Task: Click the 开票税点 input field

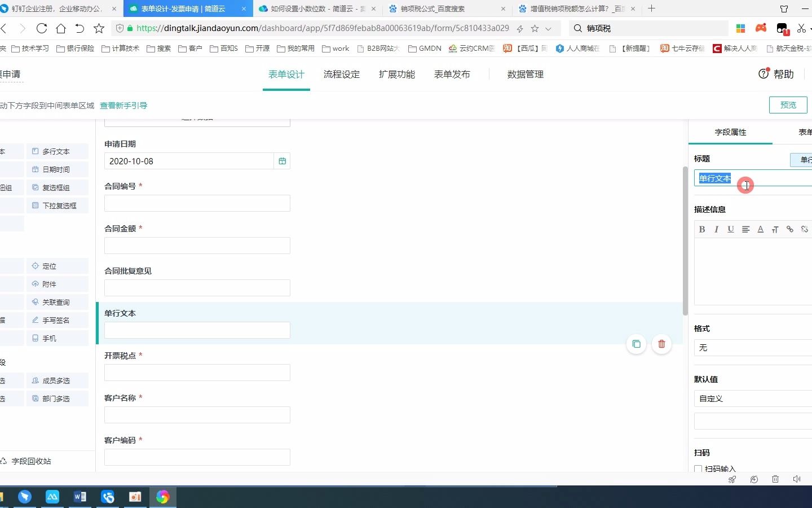Action: pyautogui.click(x=197, y=373)
